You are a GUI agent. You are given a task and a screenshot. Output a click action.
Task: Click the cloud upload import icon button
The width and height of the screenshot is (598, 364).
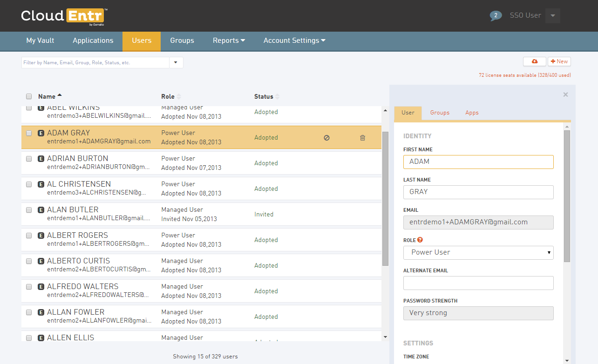534,61
